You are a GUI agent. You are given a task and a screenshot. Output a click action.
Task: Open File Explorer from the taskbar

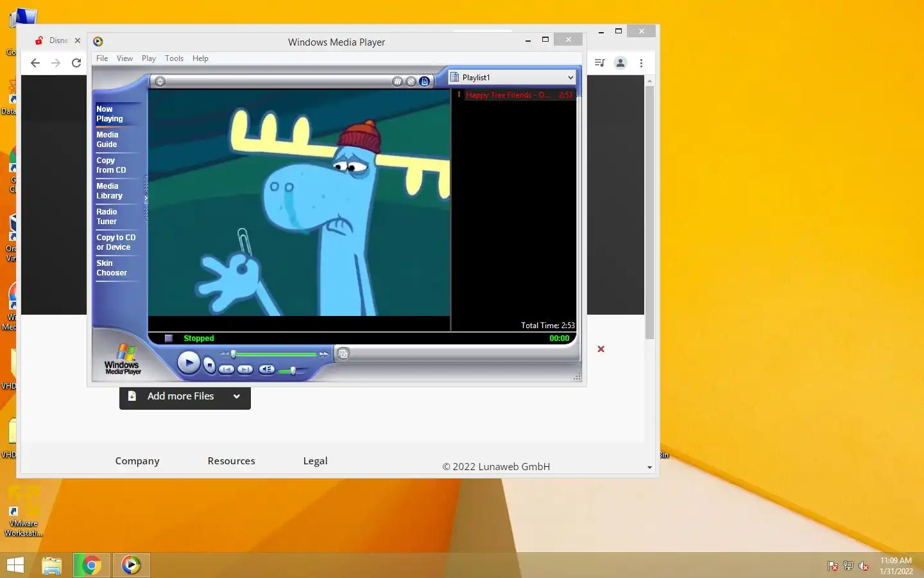tap(51, 565)
